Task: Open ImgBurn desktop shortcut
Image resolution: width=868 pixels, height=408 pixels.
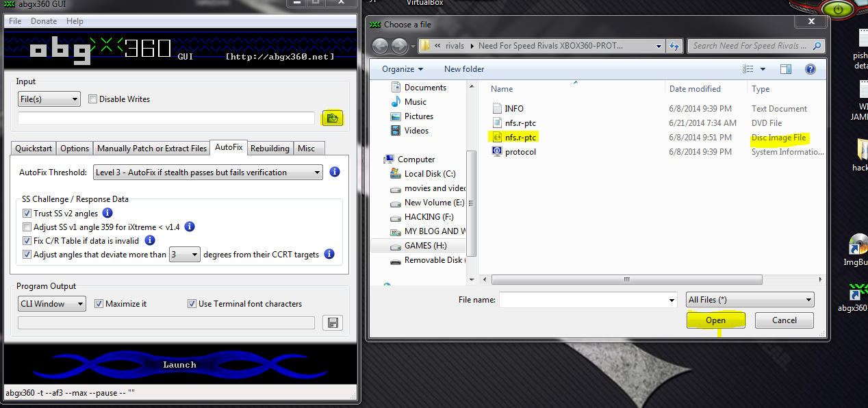Action: point(856,250)
